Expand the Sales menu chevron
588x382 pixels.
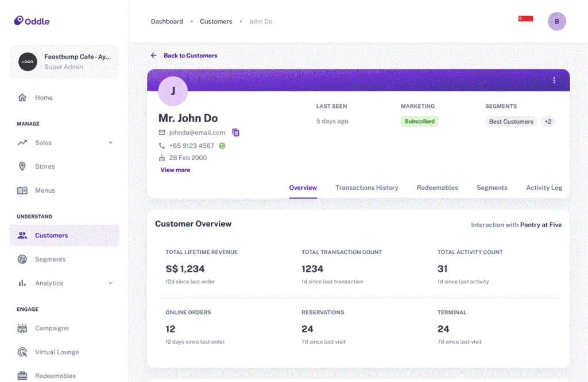110,143
